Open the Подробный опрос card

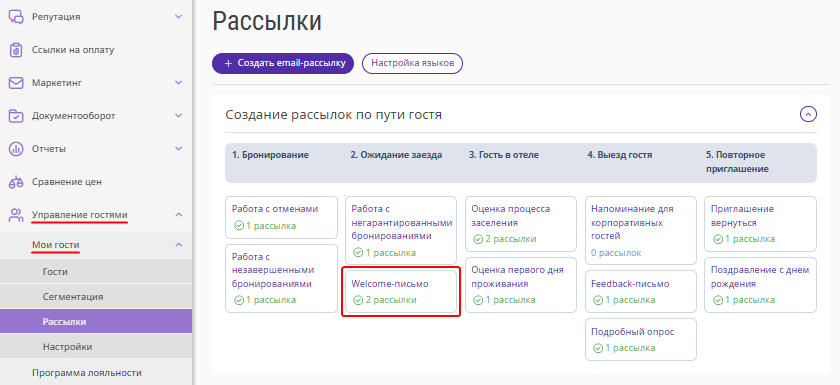pyautogui.click(x=641, y=339)
